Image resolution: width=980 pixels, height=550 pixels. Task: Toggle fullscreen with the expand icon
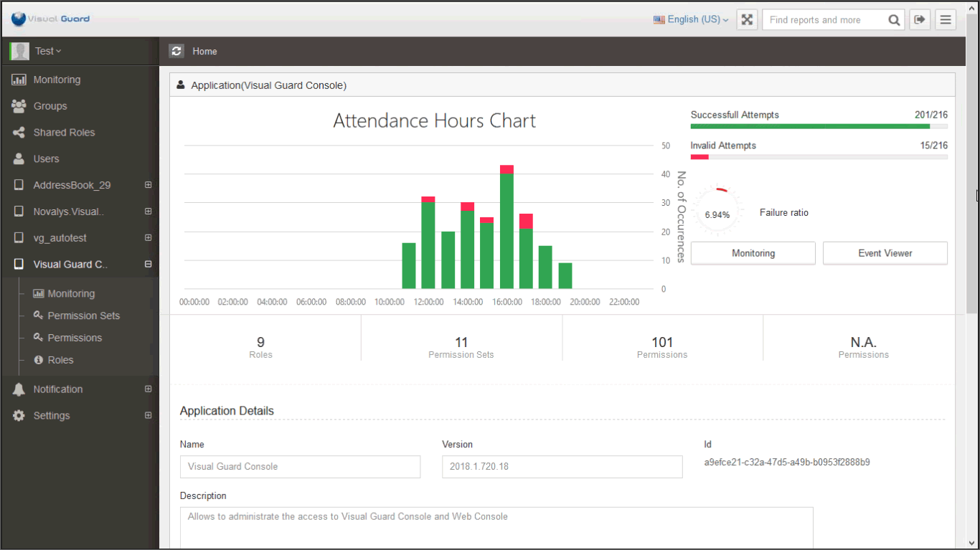(747, 20)
